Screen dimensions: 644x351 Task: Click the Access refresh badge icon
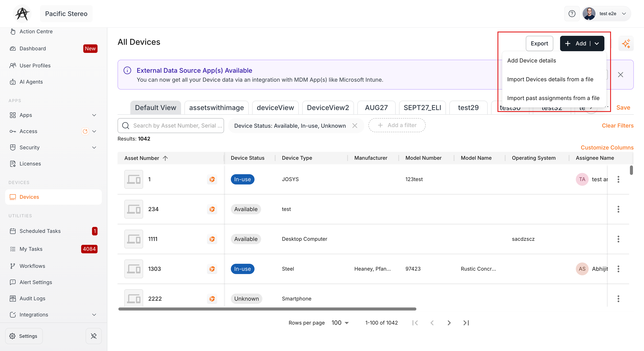point(85,131)
